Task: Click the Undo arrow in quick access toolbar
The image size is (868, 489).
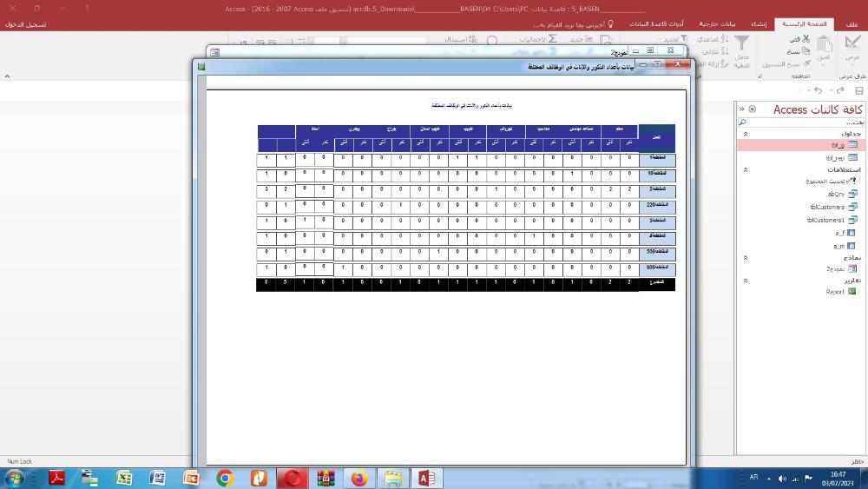Action: [x=818, y=90]
